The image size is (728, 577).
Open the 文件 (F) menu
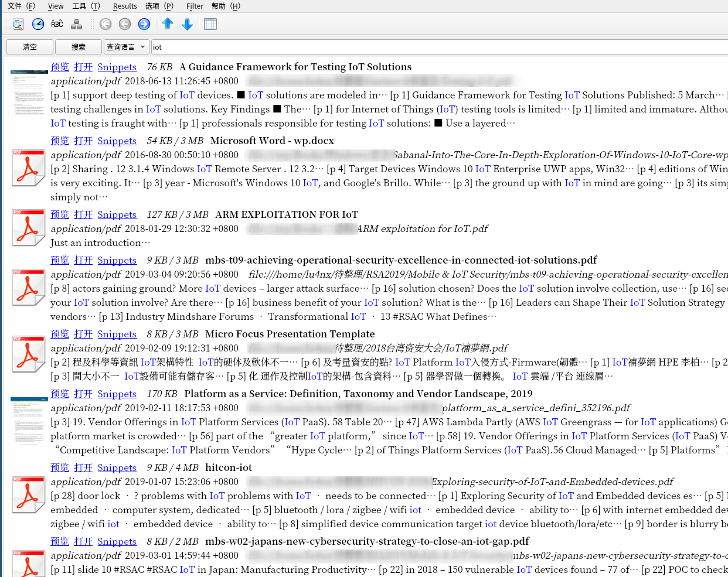(21, 6)
